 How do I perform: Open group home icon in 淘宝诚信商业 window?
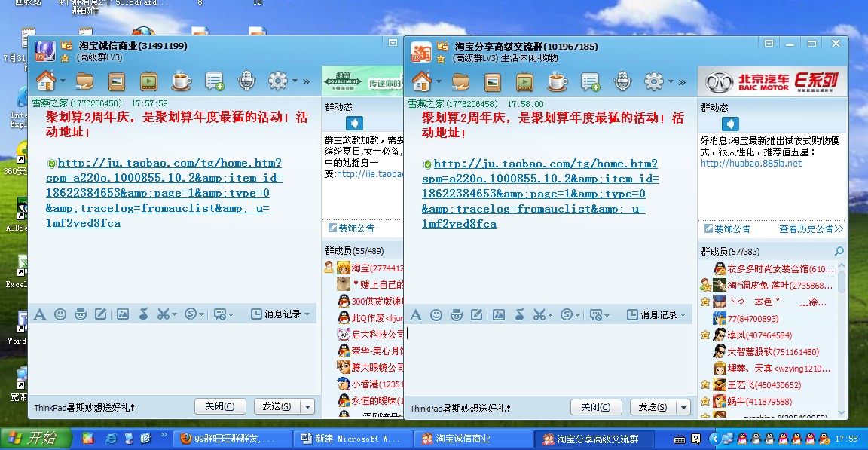point(46,81)
